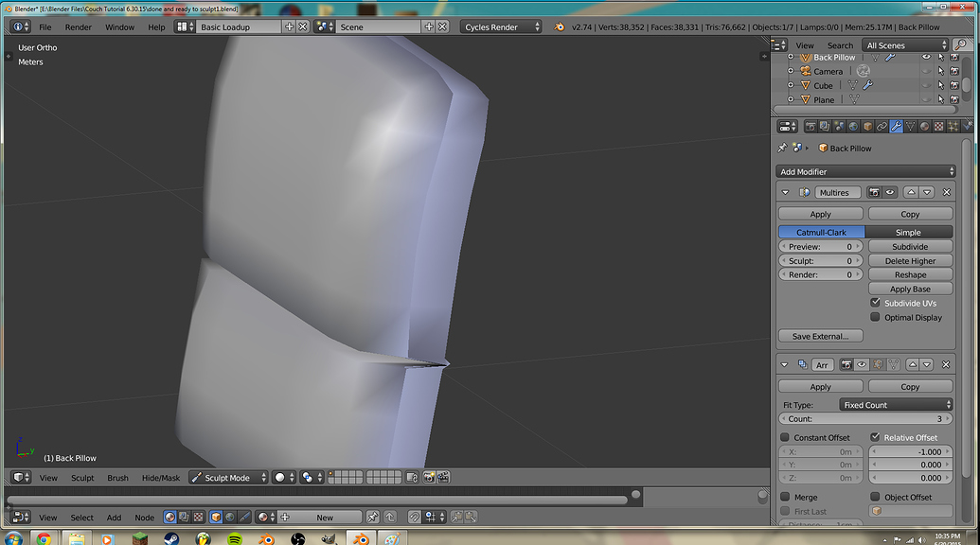Open the Sculpt Mode selector dropdown
980x545 pixels.
point(229,478)
